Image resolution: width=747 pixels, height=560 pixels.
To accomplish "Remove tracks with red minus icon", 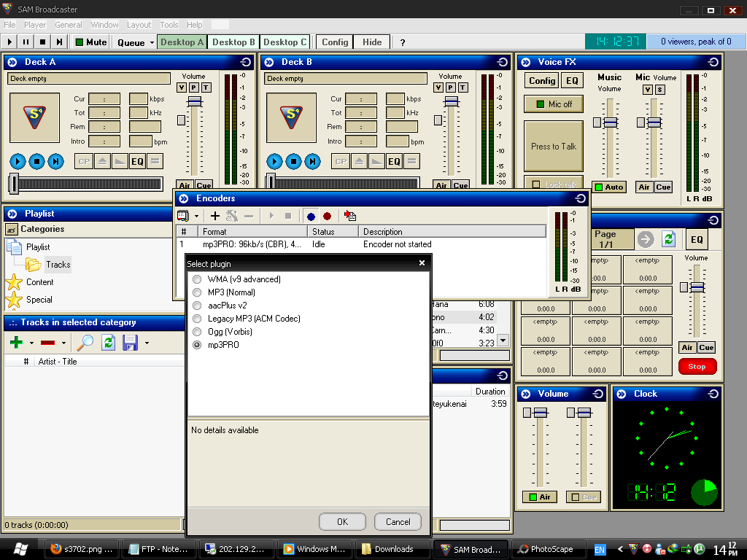I will 47,343.
